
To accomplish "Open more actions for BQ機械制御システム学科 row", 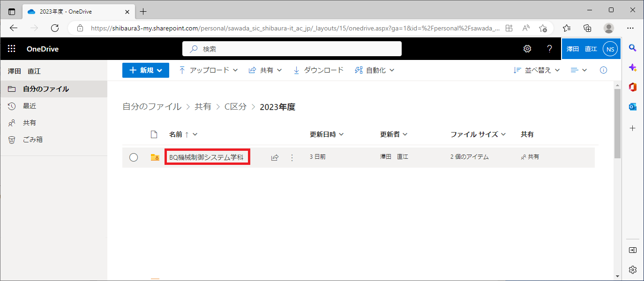I will click(x=292, y=158).
